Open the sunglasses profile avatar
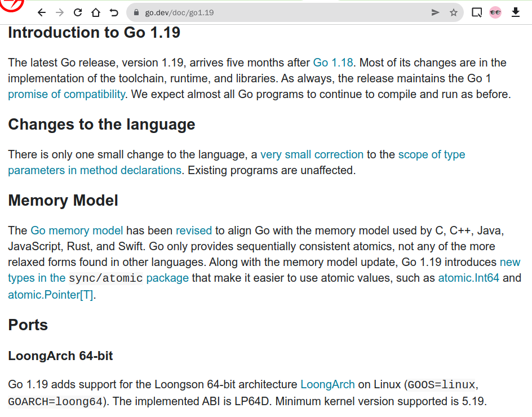This screenshot has width=532, height=417. pyautogui.click(x=495, y=12)
